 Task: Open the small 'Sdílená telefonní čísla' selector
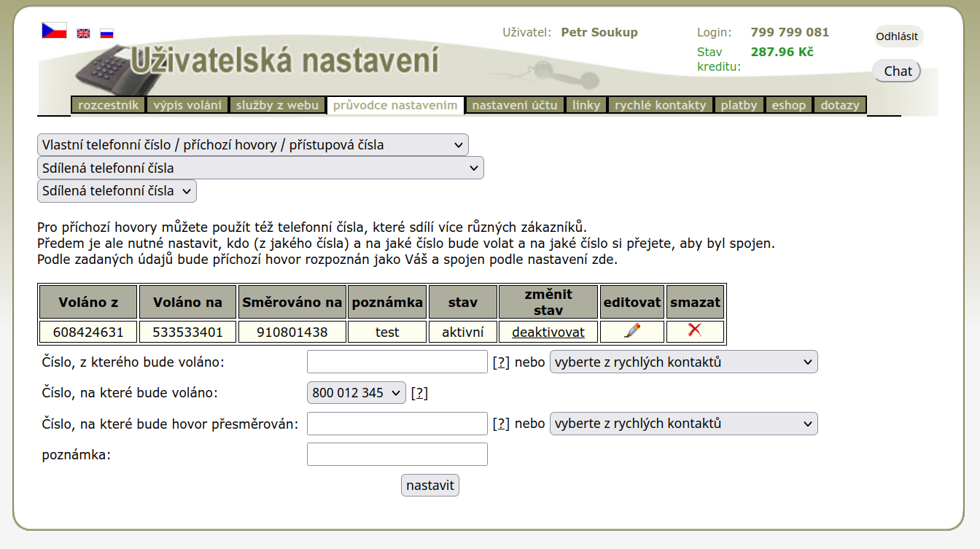click(x=117, y=191)
